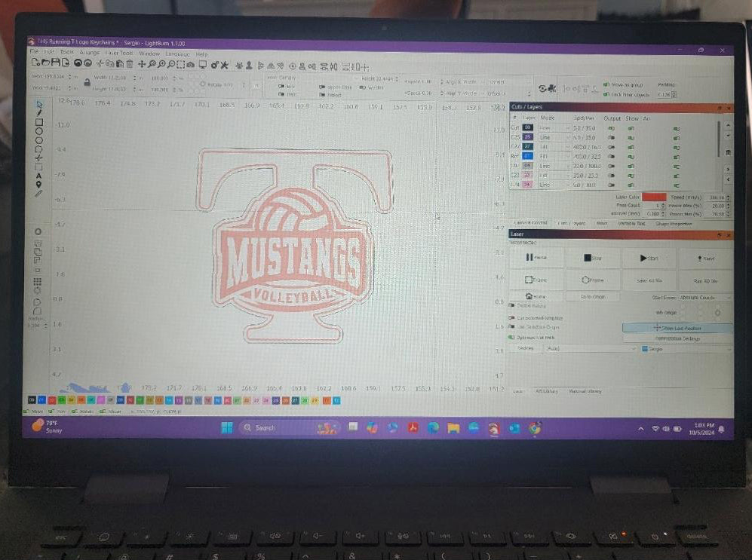Click the Zoom to Frame Selection icon

click(x=181, y=64)
